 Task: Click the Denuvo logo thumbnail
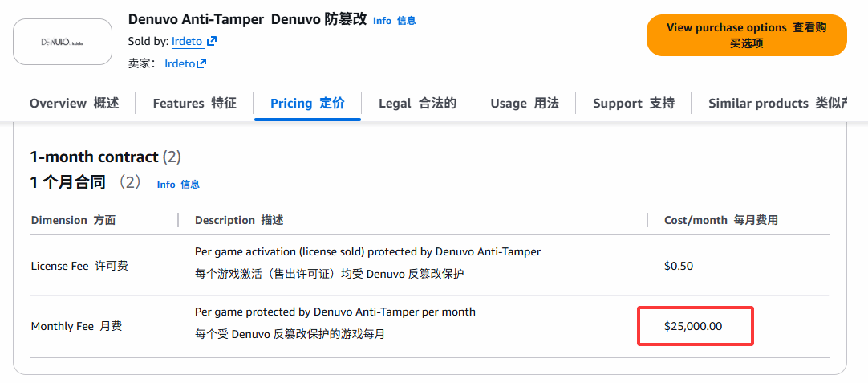(63, 42)
